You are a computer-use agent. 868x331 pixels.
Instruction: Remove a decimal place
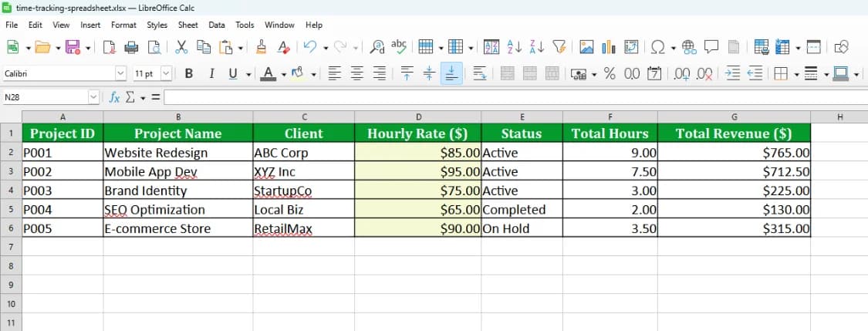pos(704,73)
